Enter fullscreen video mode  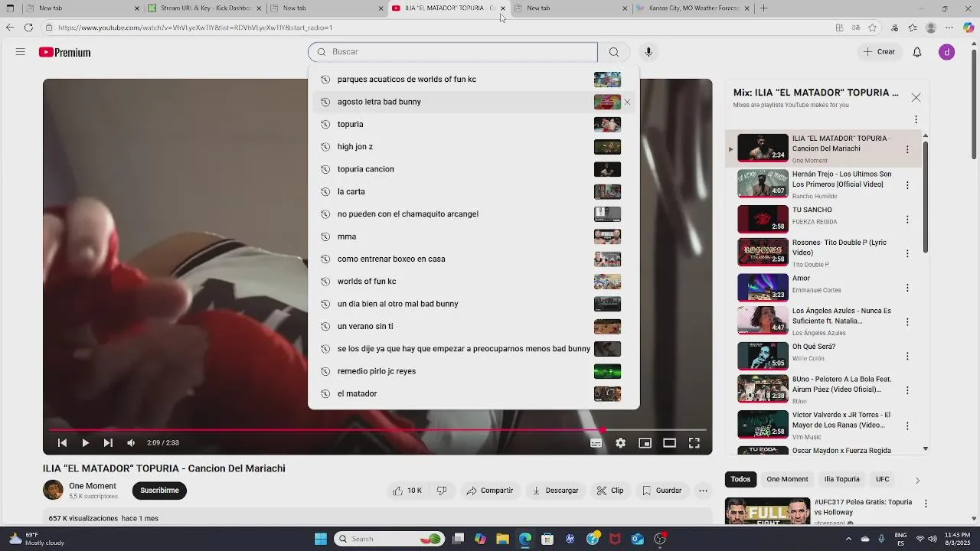point(694,443)
